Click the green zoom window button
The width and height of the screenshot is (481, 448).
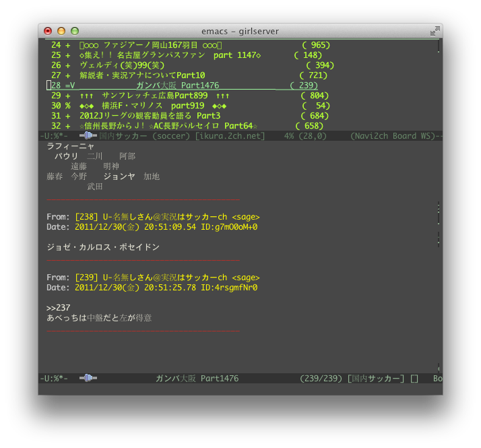pyautogui.click(x=75, y=31)
